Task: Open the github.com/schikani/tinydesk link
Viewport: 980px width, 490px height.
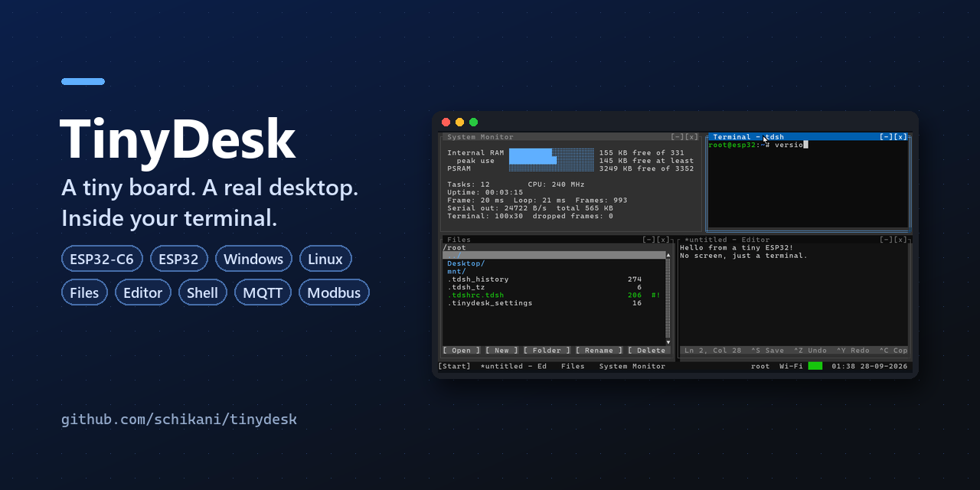Action: click(179, 420)
